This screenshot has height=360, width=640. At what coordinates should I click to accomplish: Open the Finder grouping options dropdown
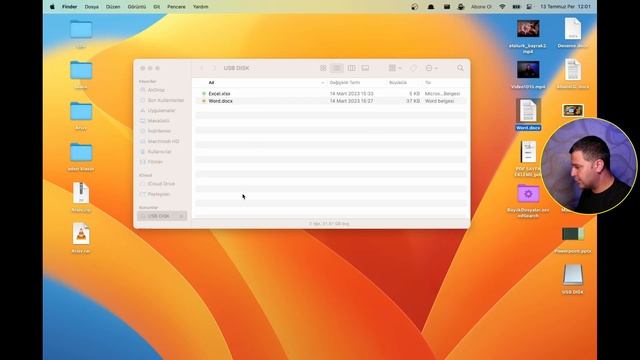pyautogui.click(x=395, y=68)
